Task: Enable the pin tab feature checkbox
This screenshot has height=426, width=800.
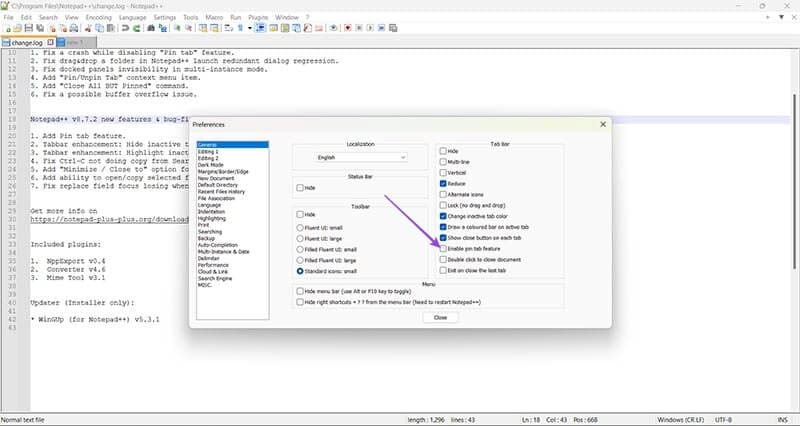Action: [443, 248]
